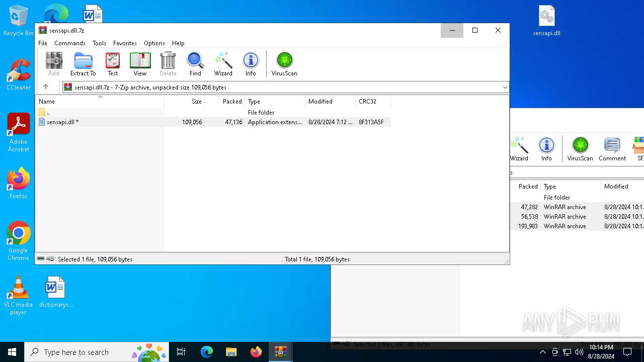Open Firefox from taskbar
This screenshot has width=644, height=362.
[256, 352]
